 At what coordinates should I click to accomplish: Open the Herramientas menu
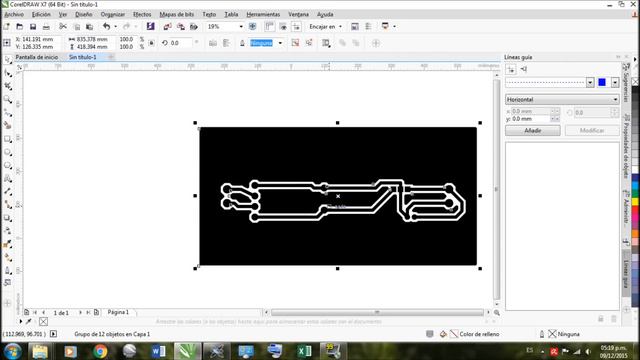tap(263, 14)
